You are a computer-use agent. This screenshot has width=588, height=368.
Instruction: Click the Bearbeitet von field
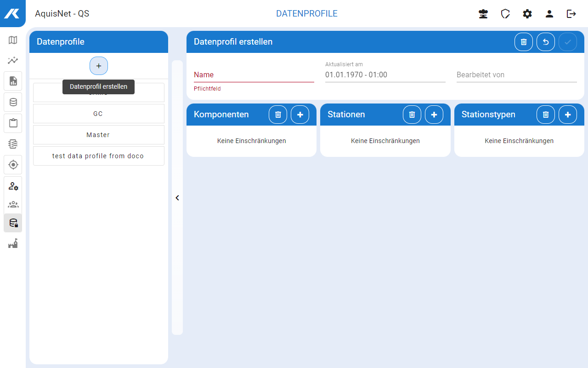516,75
